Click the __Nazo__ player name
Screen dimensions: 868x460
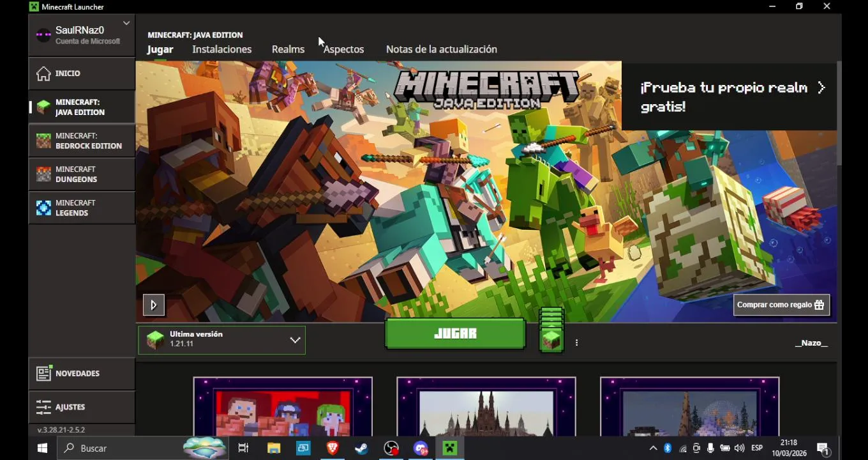pyautogui.click(x=811, y=343)
